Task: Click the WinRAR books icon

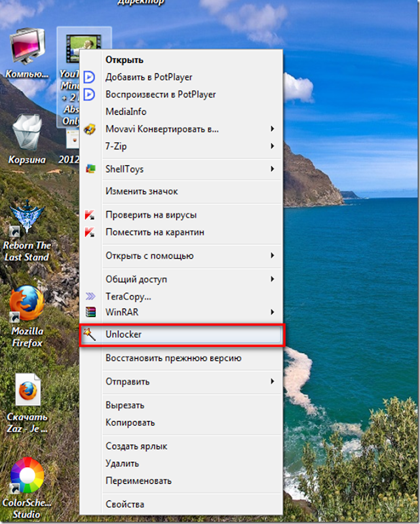Action: [x=90, y=312]
